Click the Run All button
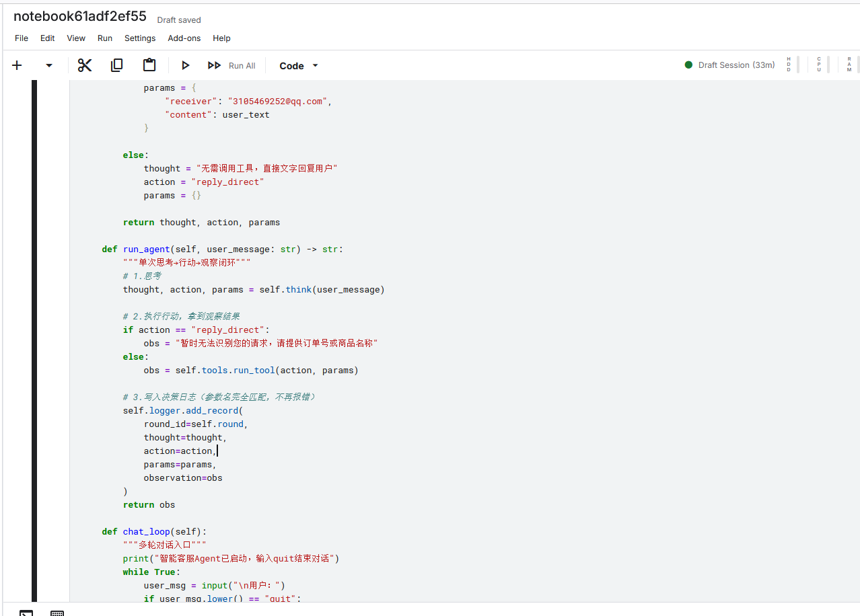The height and width of the screenshot is (616, 860). (232, 65)
